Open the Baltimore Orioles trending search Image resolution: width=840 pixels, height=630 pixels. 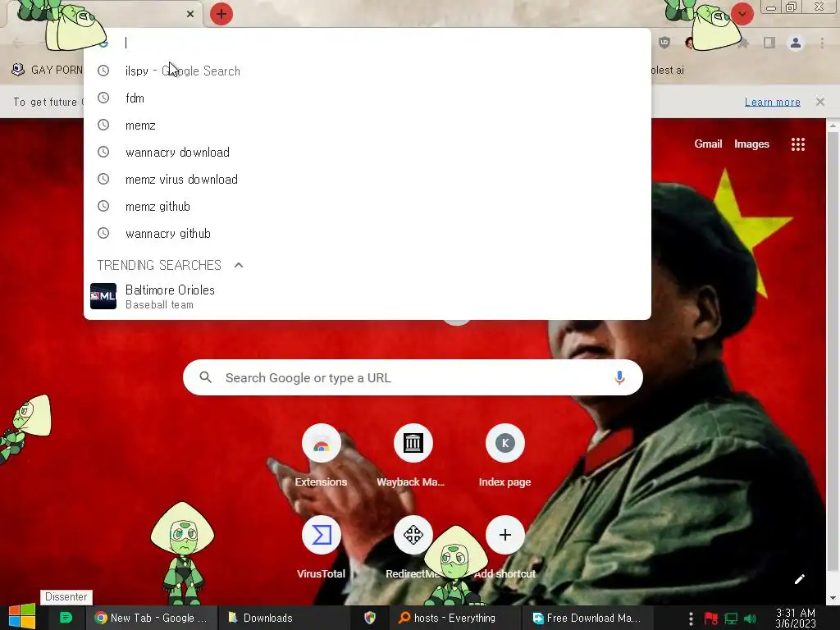[367, 296]
